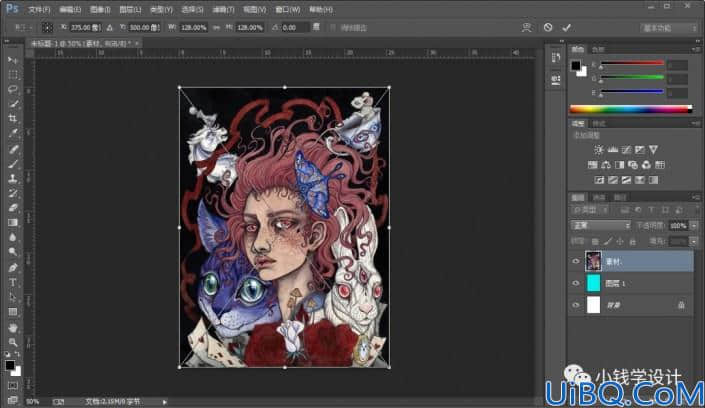
Task: Toggle lock image pixels (brush icon)
Action: click(607, 242)
